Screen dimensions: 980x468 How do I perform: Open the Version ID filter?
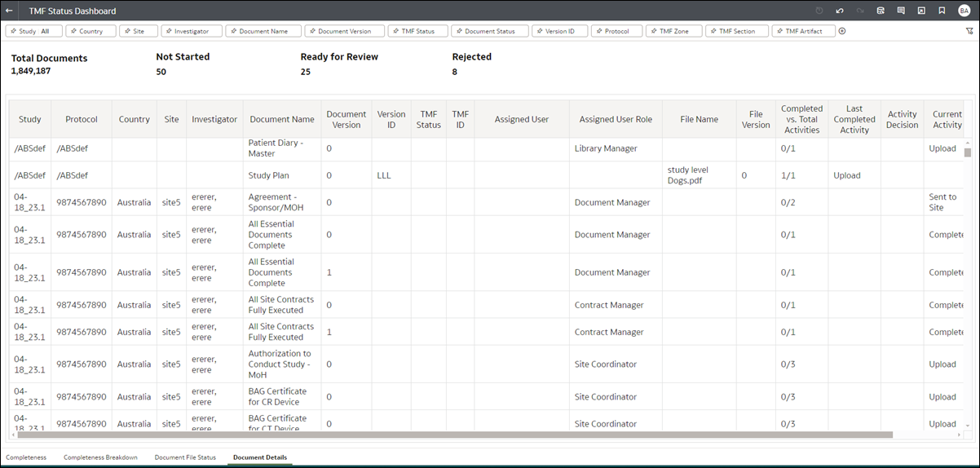point(559,31)
